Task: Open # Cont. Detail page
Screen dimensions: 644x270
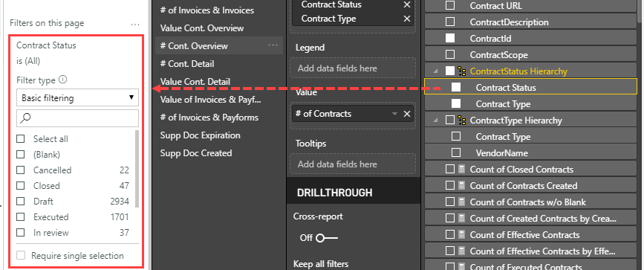Action: 187,64
